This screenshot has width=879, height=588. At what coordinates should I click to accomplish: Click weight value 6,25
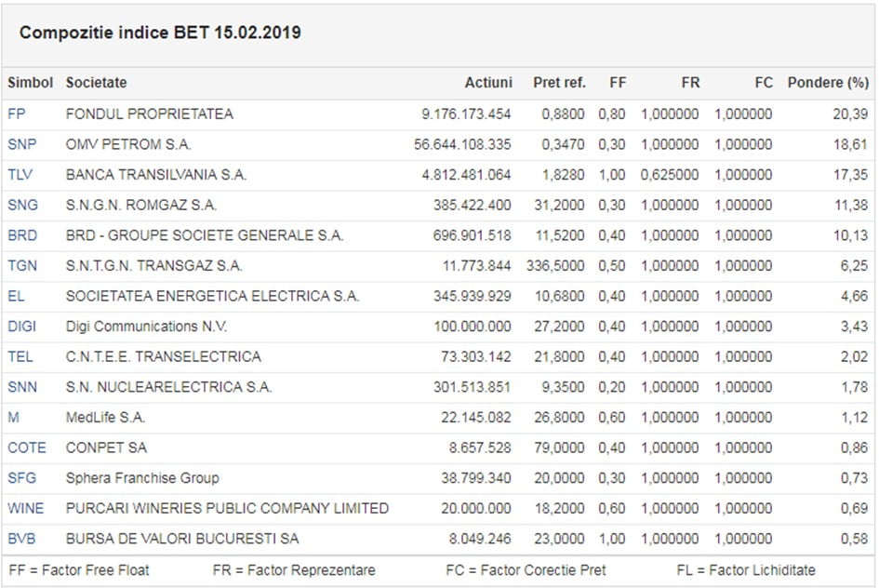pyautogui.click(x=854, y=266)
